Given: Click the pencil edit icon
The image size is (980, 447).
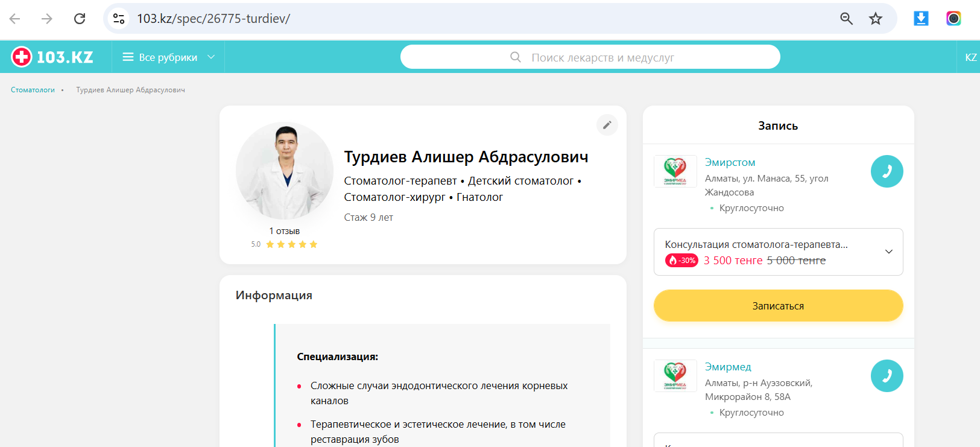Looking at the screenshot, I should click(x=607, y=125).
